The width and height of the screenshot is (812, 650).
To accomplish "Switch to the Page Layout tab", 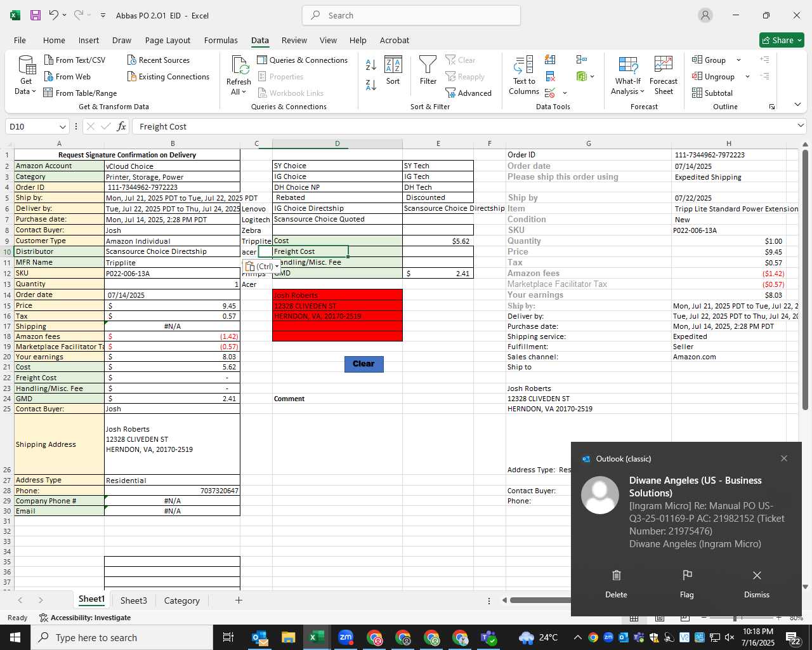I will click(x=167, y=40).
